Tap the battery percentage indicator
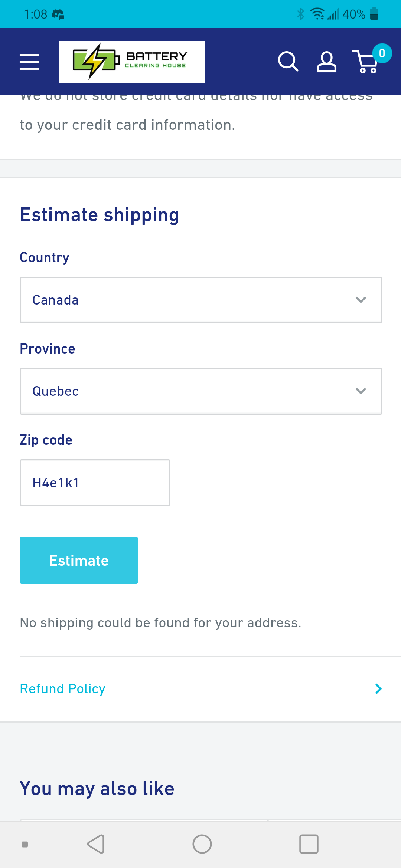This screenshot has height=868, width=401. pyautogui.click(x=354, y=14)
